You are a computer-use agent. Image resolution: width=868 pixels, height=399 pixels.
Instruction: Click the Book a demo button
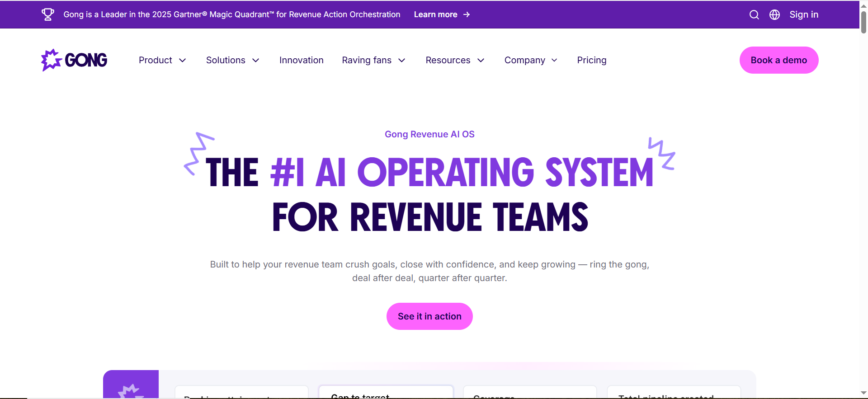coord(779,60)
